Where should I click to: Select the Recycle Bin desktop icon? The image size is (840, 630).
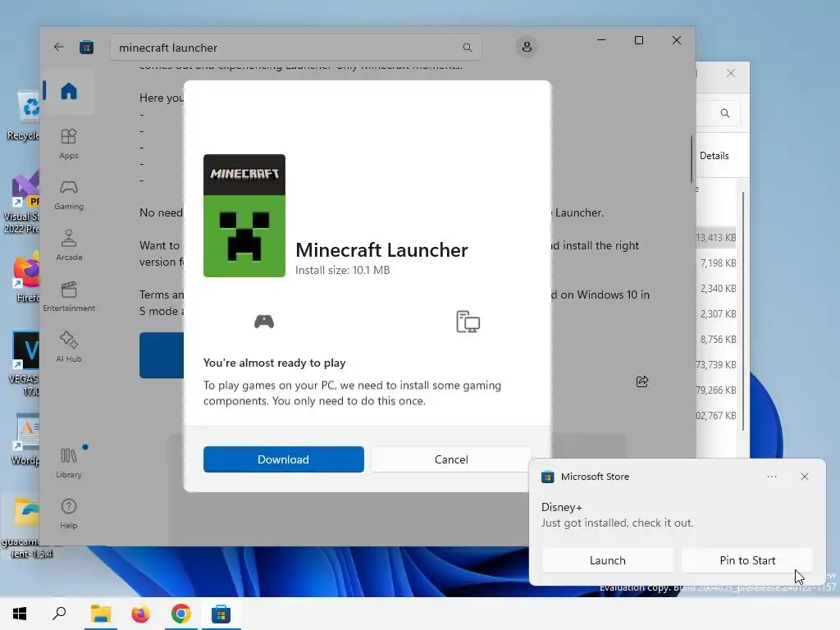(24, 116)
